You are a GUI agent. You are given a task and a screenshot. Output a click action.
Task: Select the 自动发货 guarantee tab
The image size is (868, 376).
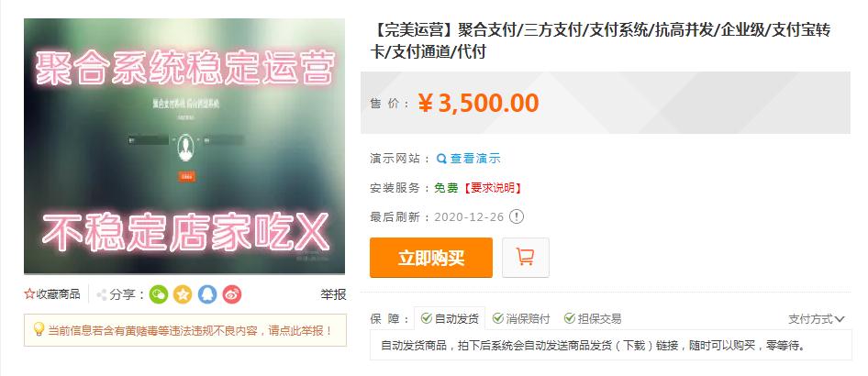450,318
